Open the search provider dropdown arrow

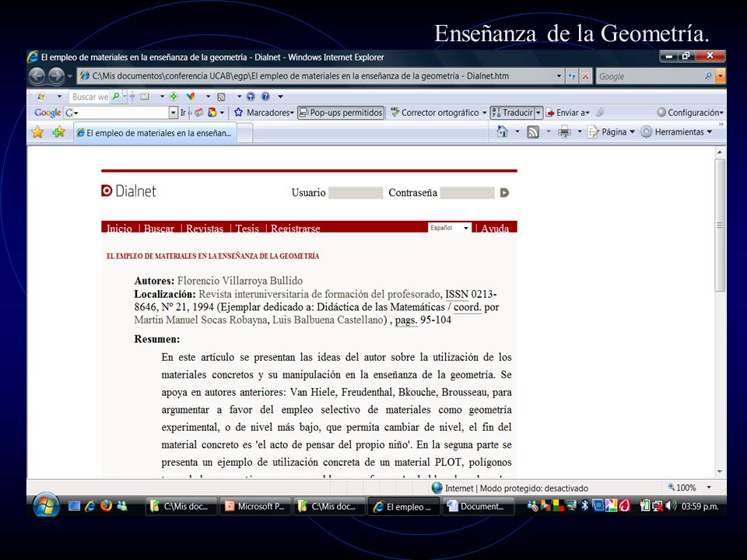pyautogui.click(x=721, y=76)
